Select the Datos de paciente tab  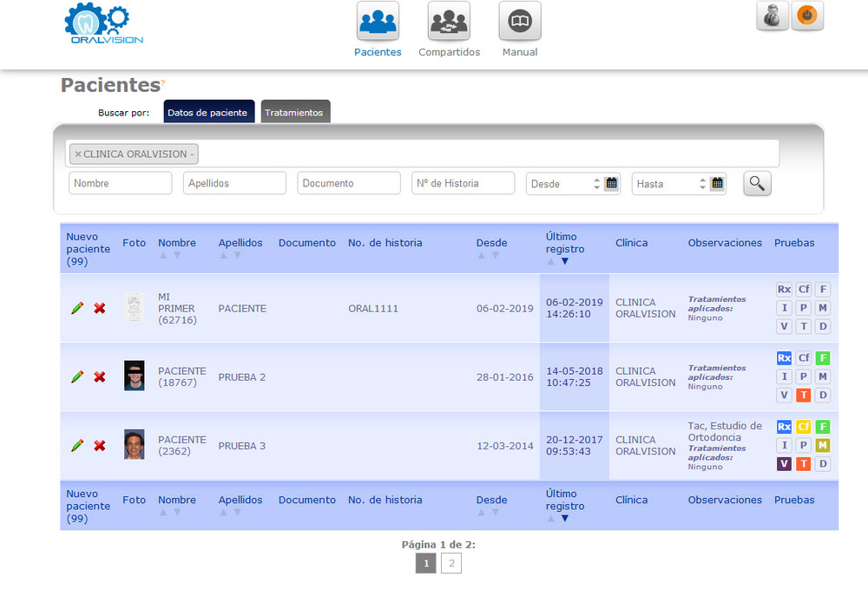[208, 111]
